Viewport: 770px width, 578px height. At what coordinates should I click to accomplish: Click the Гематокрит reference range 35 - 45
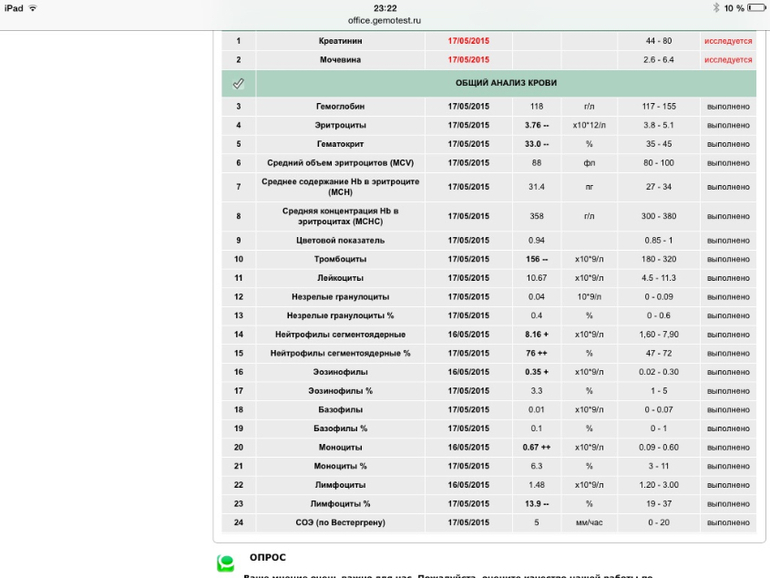(659, 144)
